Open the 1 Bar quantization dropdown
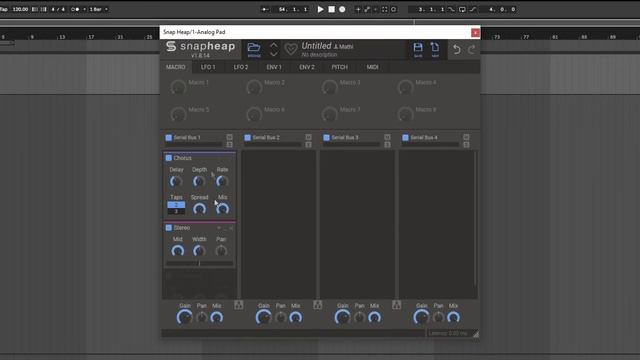 point(98,9)
